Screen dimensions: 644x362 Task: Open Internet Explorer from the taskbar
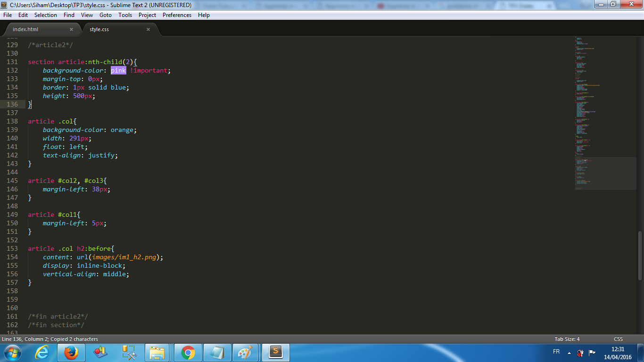[x=42, y=352]
